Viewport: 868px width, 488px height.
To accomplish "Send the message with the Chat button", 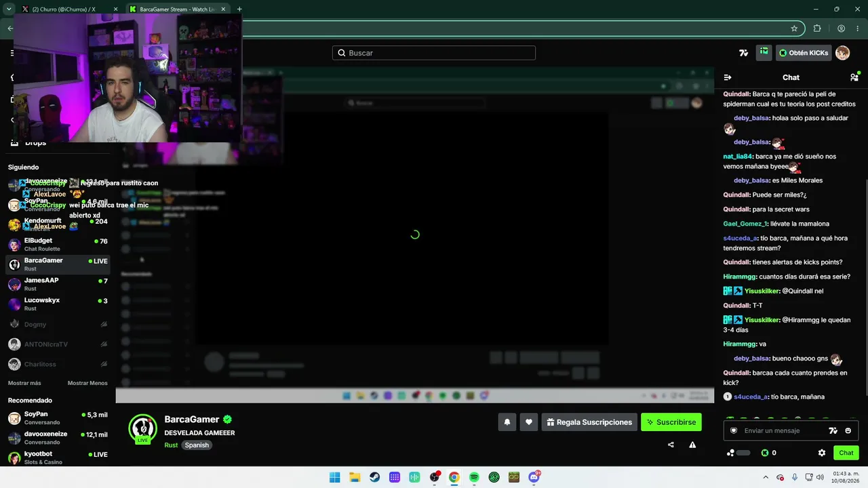I will pyautogui.click(x=846, y=453).
